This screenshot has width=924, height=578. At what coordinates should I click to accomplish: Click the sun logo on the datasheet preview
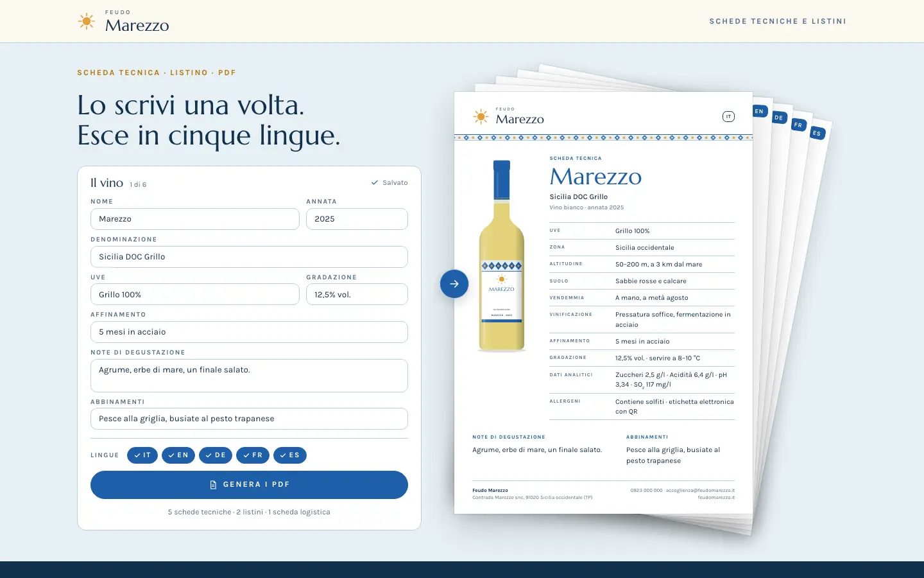(481, 116)
